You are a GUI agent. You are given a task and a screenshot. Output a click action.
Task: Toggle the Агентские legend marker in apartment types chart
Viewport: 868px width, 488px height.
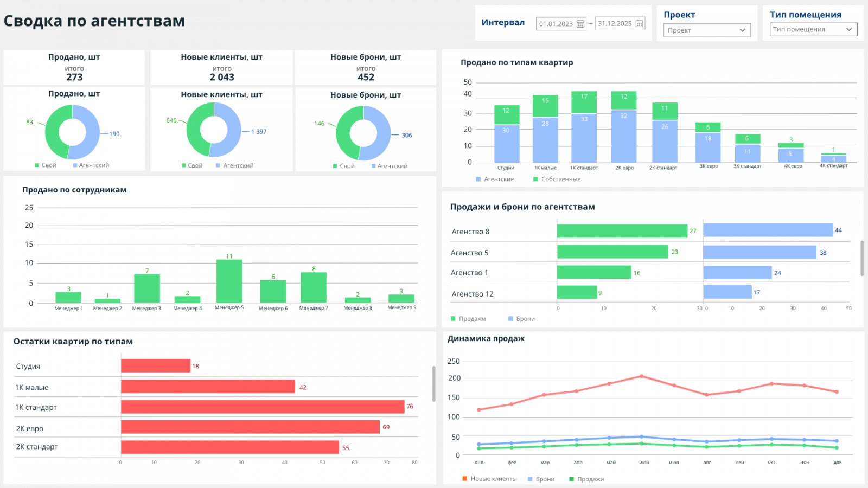(x=478, y=179)
